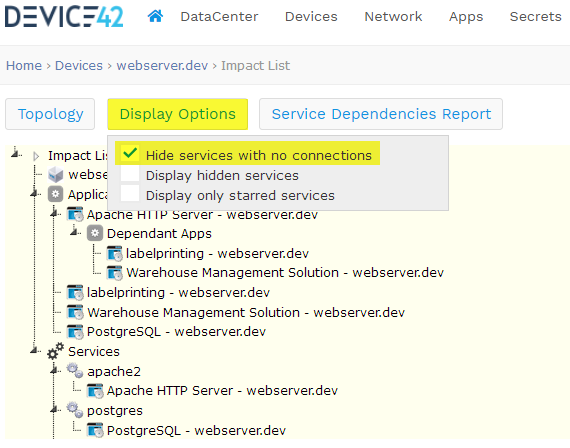This screenshot has width=570, height=448.
Task: Select the Services tree label
Action: pos(94,352)
